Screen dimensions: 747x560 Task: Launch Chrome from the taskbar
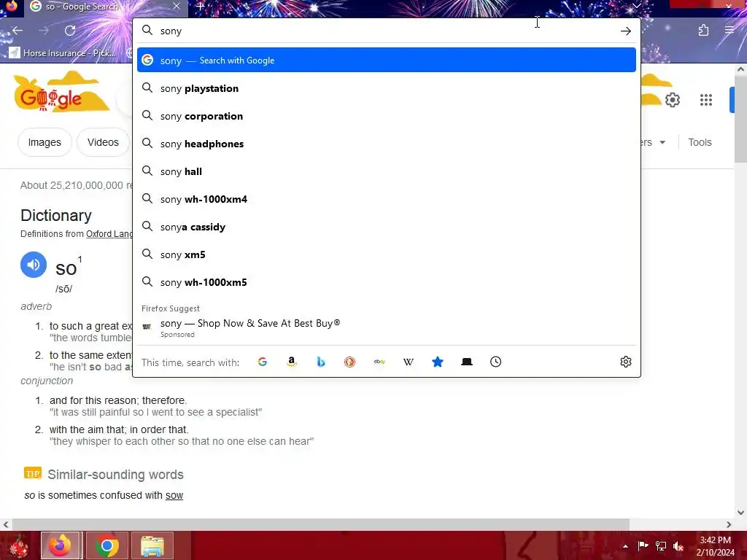[x=107, y=545]
